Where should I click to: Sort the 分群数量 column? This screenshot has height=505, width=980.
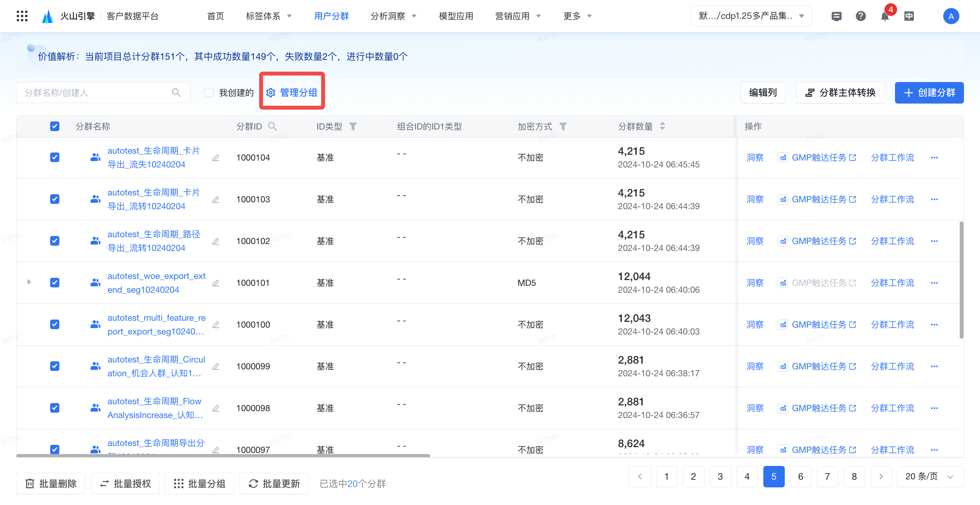[662, 126]
